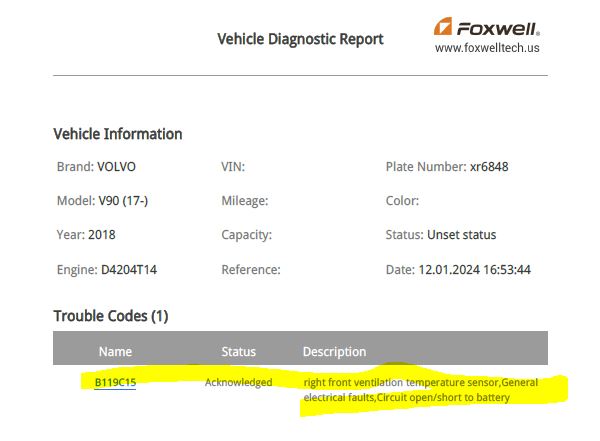Select the Reference label
Image resolution: width=600 pixels, height=441 pixels.
251,270
